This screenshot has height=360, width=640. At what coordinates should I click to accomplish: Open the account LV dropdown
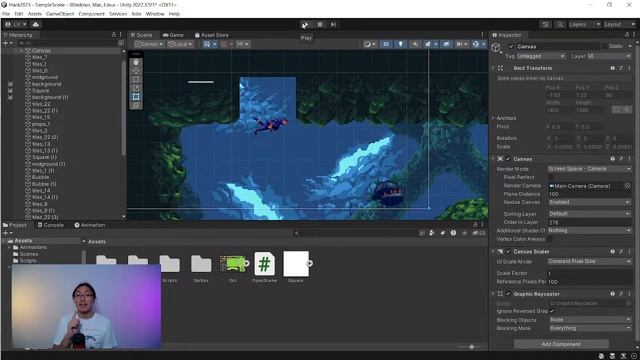click(16, 24)
